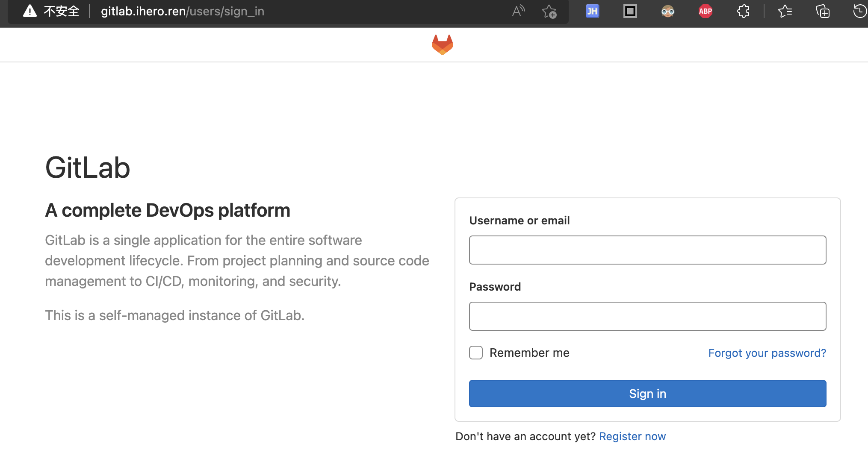Open the Adblock Plus ABP extension
Image resolution: width=868 pixels, height=459 pixels.
(x=705, y=11)
